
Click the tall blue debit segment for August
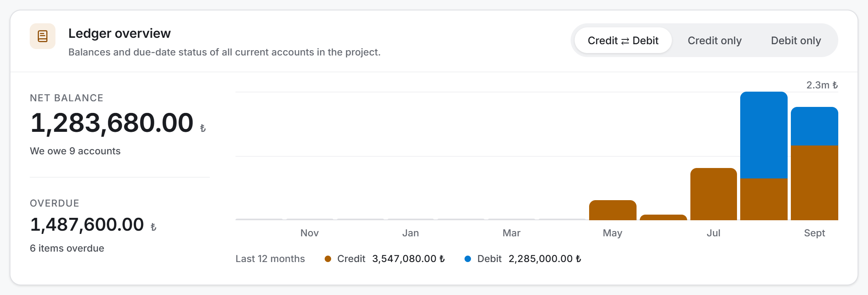click(764, 135)
